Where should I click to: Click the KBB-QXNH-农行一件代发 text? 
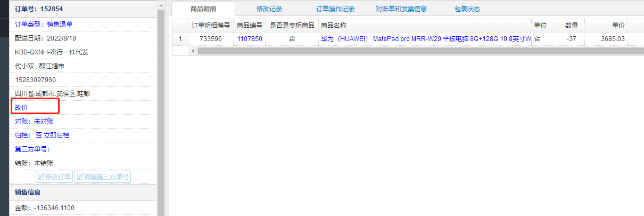click(x=52, y=52)
